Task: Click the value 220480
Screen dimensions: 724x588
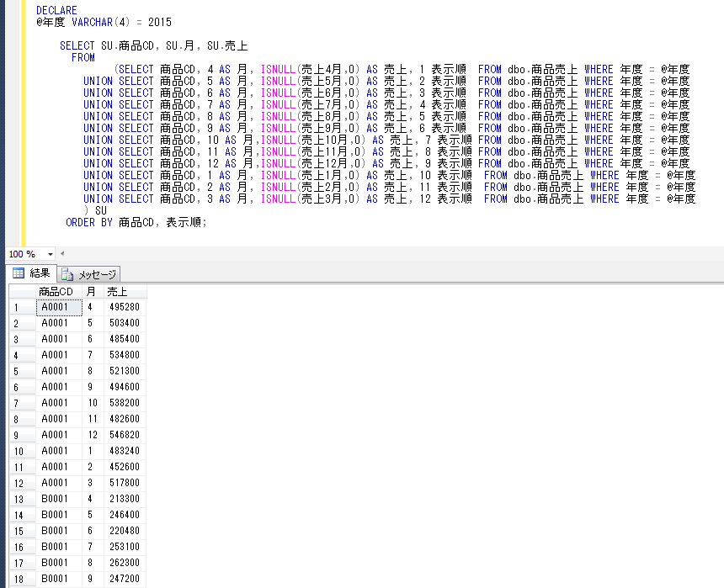Action: 125,531
